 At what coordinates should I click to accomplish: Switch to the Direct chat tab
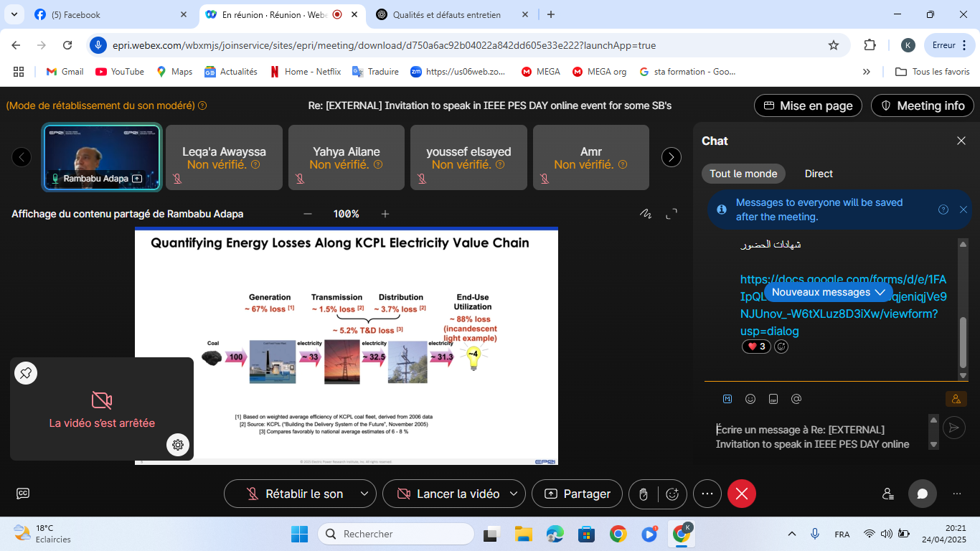(819, 174)
